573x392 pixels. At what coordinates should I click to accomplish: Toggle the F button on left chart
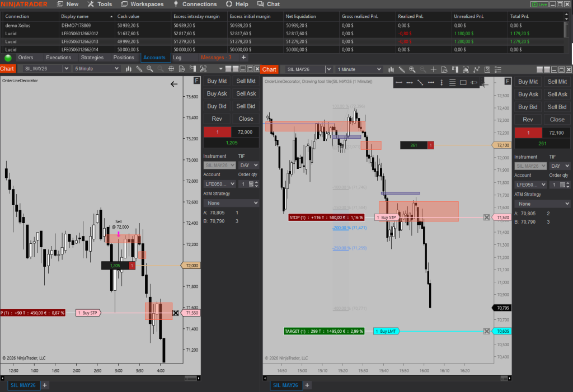point(196,81)
